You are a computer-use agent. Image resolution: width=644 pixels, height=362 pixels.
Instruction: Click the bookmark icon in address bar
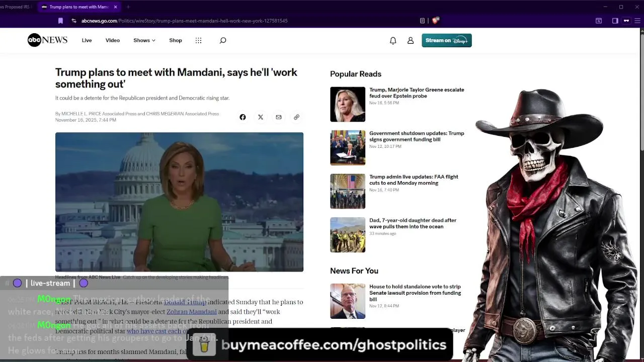pos(60,21)
